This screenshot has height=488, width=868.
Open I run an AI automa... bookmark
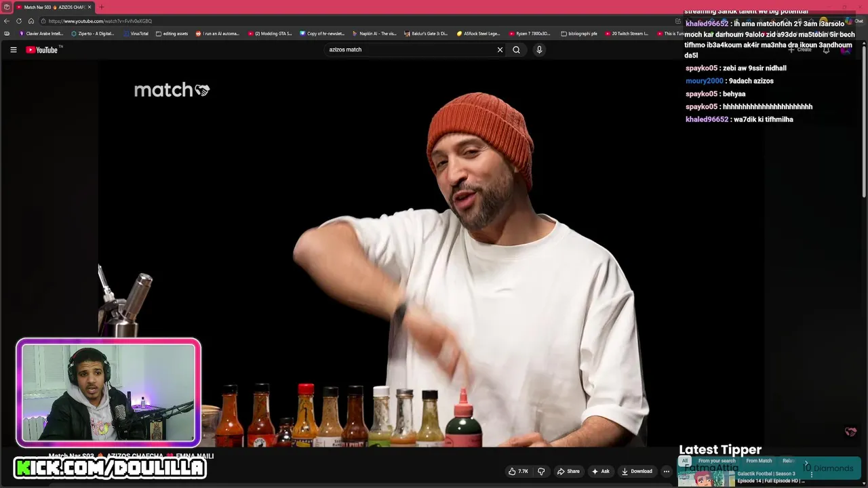(x=218, y=33)
